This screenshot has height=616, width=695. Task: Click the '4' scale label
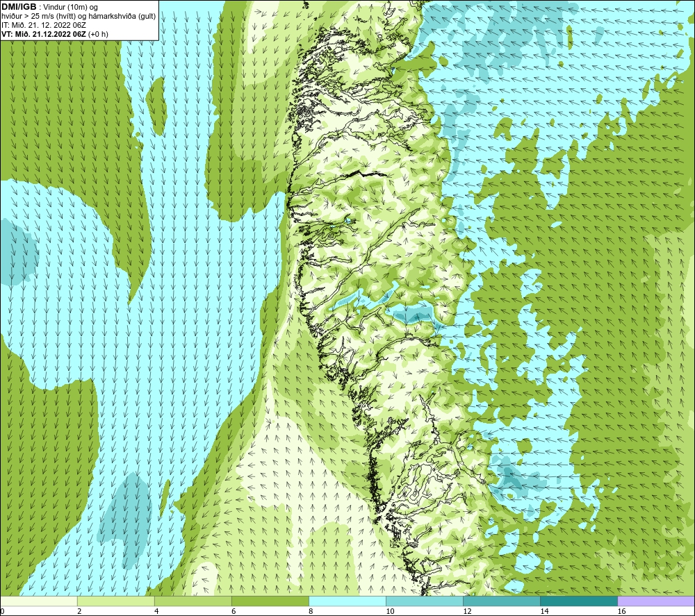(x=156, y=612)
